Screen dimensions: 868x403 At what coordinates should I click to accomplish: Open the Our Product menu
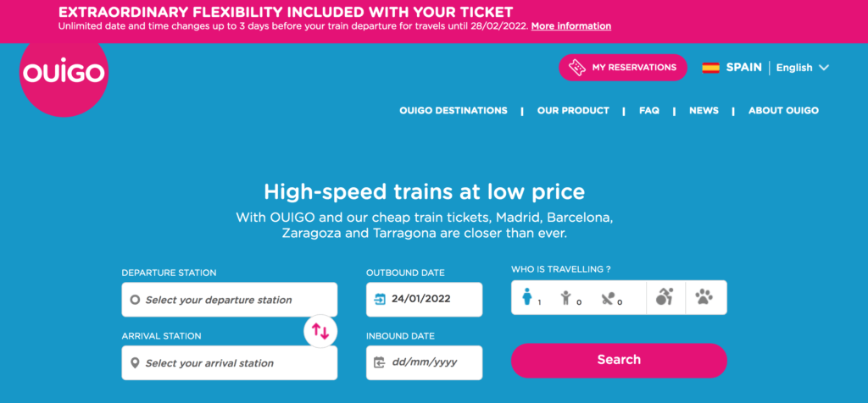pos(573,111)
